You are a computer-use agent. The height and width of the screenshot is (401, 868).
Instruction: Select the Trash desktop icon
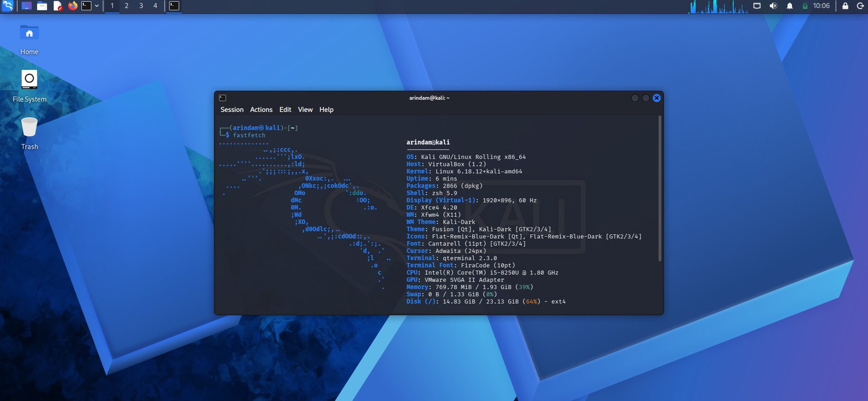(x=29, y=129)
